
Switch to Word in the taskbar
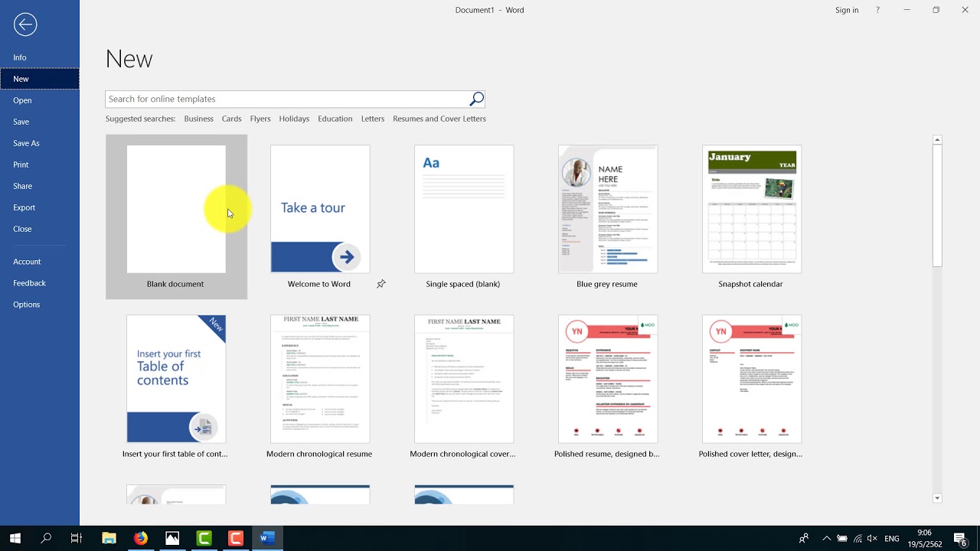(x=266, y=538)
